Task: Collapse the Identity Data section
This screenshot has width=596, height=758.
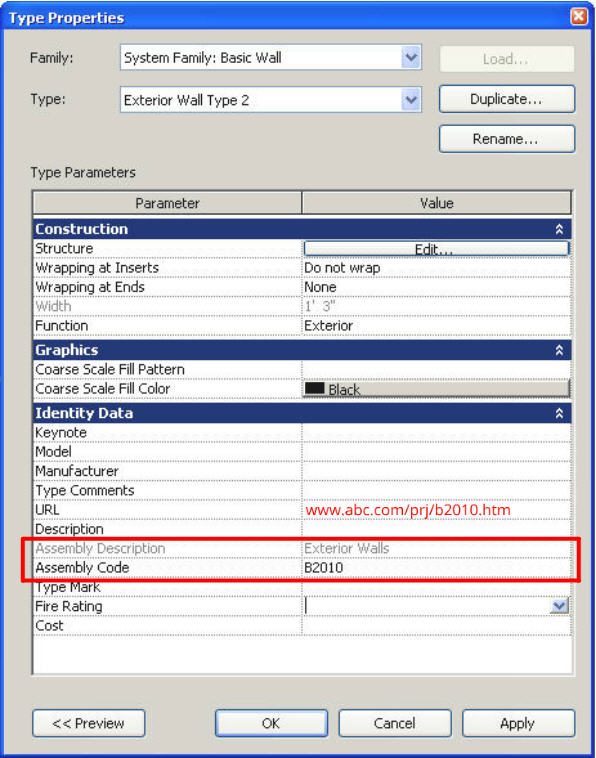Action: click(559, 413)
